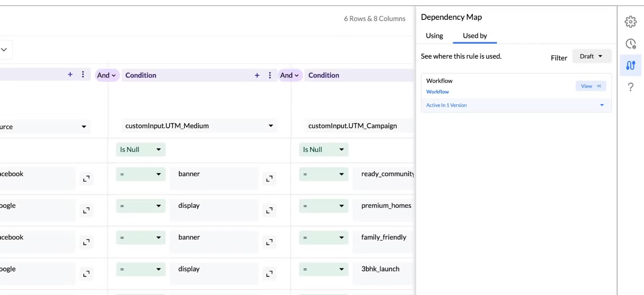Open the blue Workflow link
Image resolution: width=644 pixels, height=295 pixels.
(437, 92)
